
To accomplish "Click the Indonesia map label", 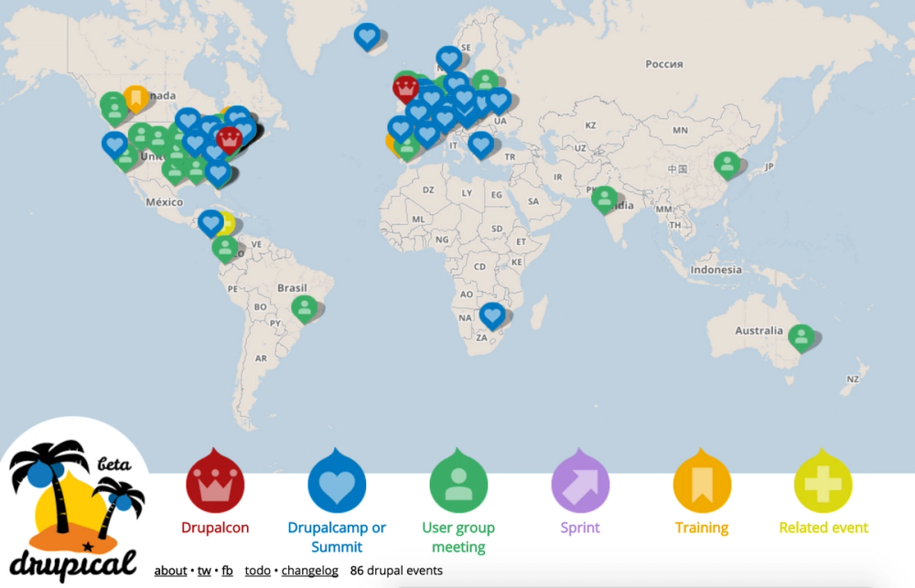I will pyautogui.click(x=716, y=270).
